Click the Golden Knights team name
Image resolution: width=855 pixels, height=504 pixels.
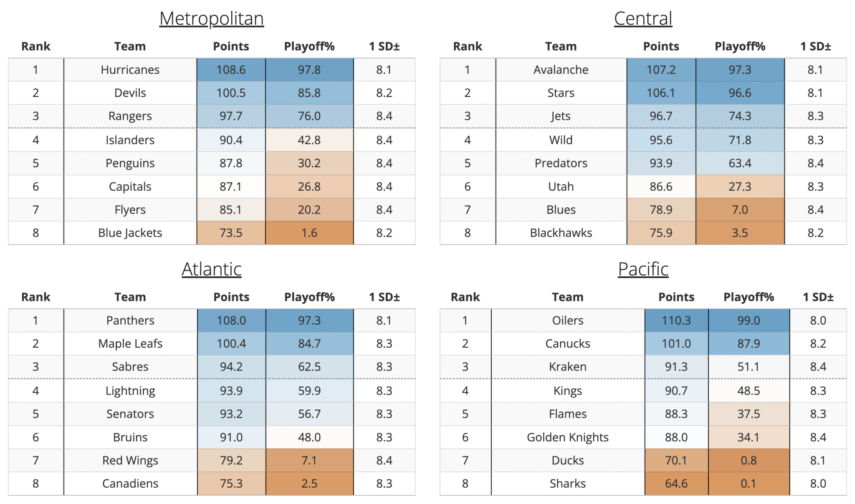[x=567, y=437]
